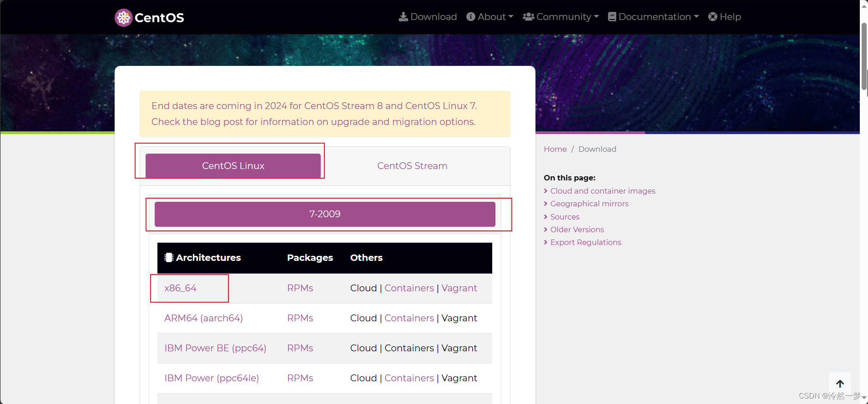Click the page vertical scrollbar thumb
Viewport: 868px width, 404px height.
point(864,56)
